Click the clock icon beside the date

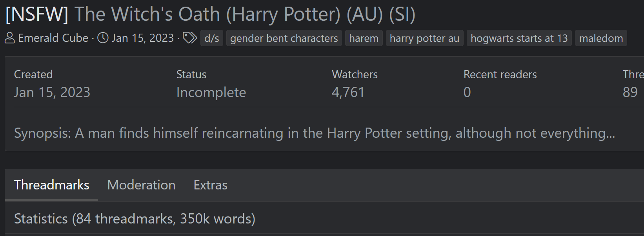[103, 38]
